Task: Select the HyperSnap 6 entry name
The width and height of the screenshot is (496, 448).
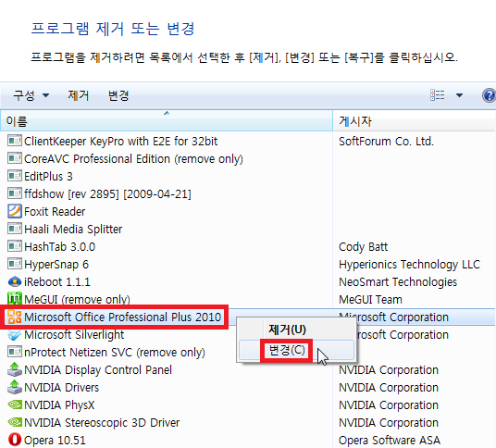Action: pos(56,264)
